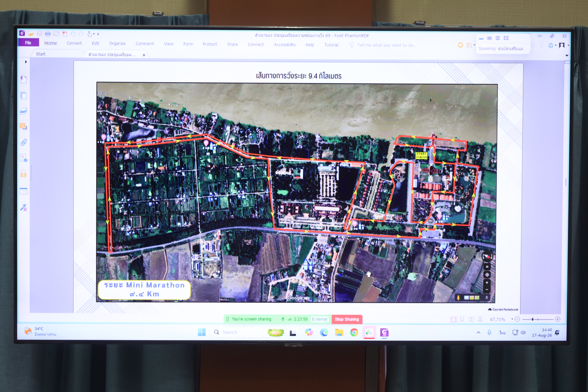Viewport: 588px width, 392px height.
Task: Show hidden icons chevron in system tray
Action: pyautogui.click(x=478, y=333)
